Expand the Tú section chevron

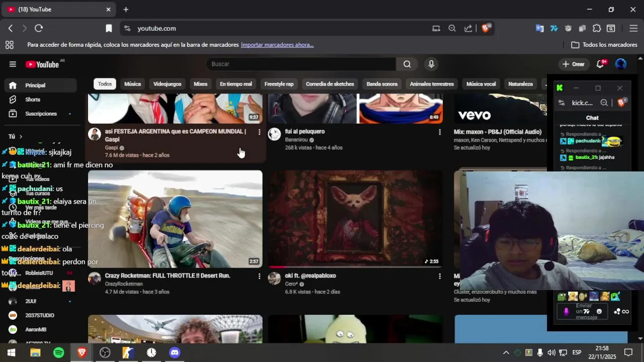[x=21, y=137]
